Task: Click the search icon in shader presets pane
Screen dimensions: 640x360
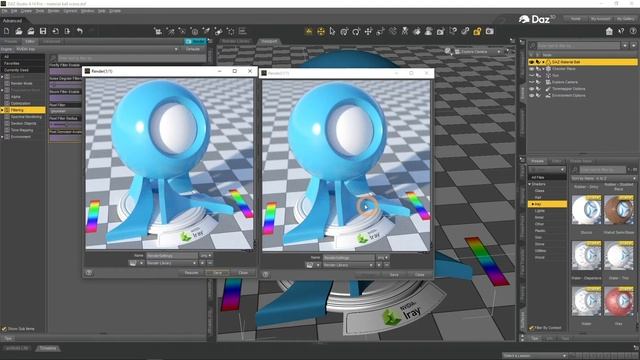Action: (575, 169)
